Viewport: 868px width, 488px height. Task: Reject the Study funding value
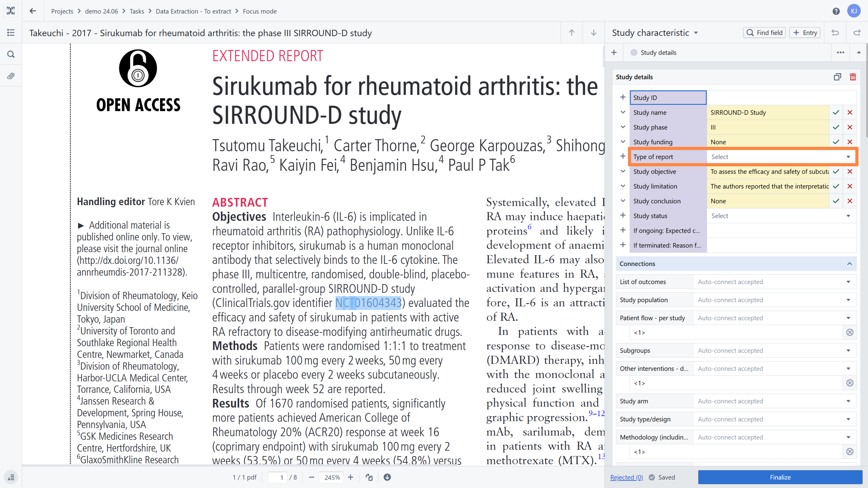(x=850, y=142)
